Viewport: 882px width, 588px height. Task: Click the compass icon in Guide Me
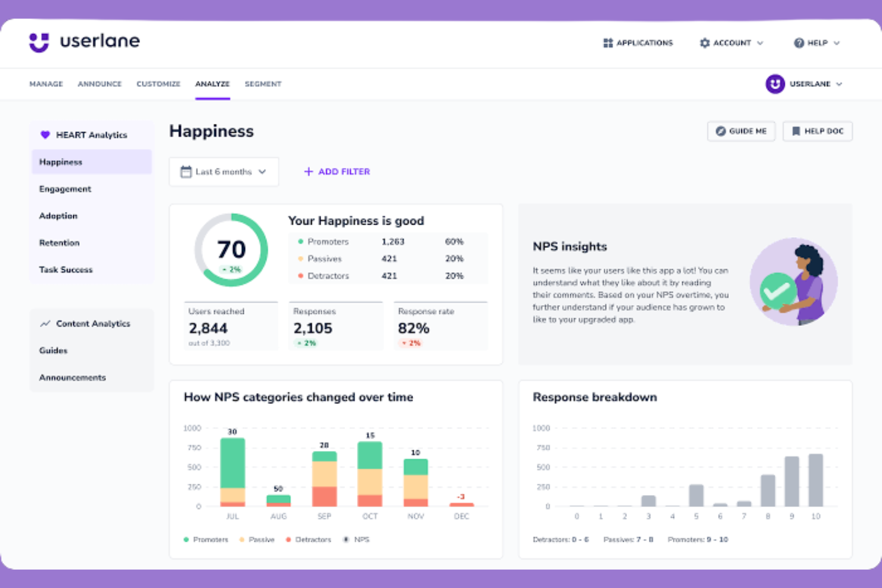pos(720,131)
